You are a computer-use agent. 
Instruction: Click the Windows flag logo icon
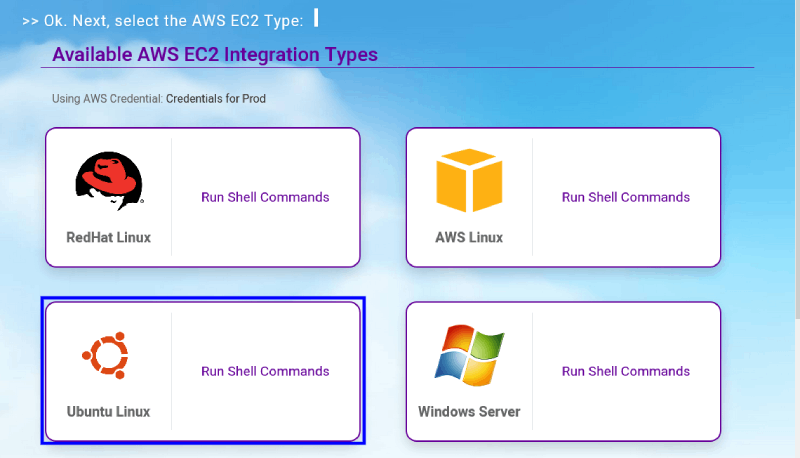point(469,355)
